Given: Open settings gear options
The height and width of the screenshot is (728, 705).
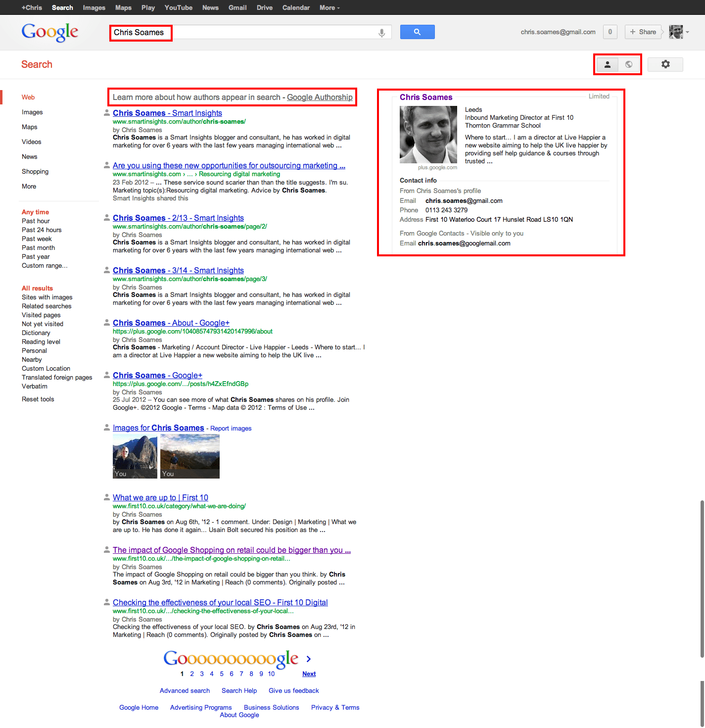Looking at the screenshot, I should [665, 64].
